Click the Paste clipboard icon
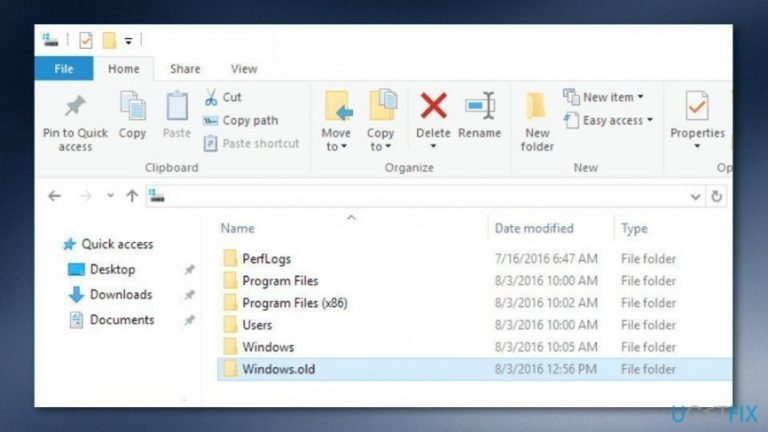This screenshot has width=768, height=432. [x=177, y=106]
